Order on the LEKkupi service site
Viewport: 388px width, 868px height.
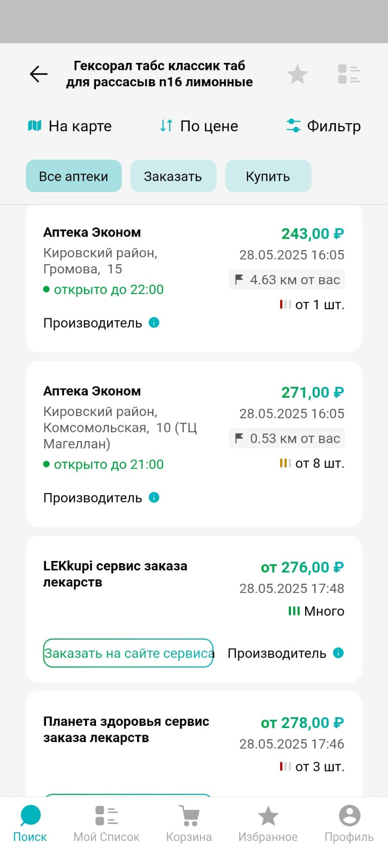(128, 653)
